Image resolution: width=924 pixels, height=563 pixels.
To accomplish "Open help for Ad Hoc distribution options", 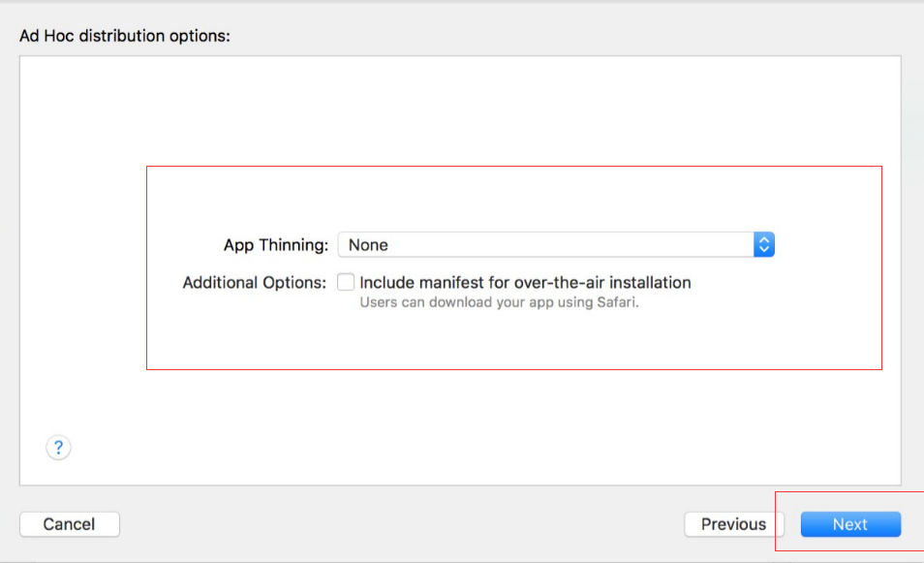I will (x=58, y=448).
